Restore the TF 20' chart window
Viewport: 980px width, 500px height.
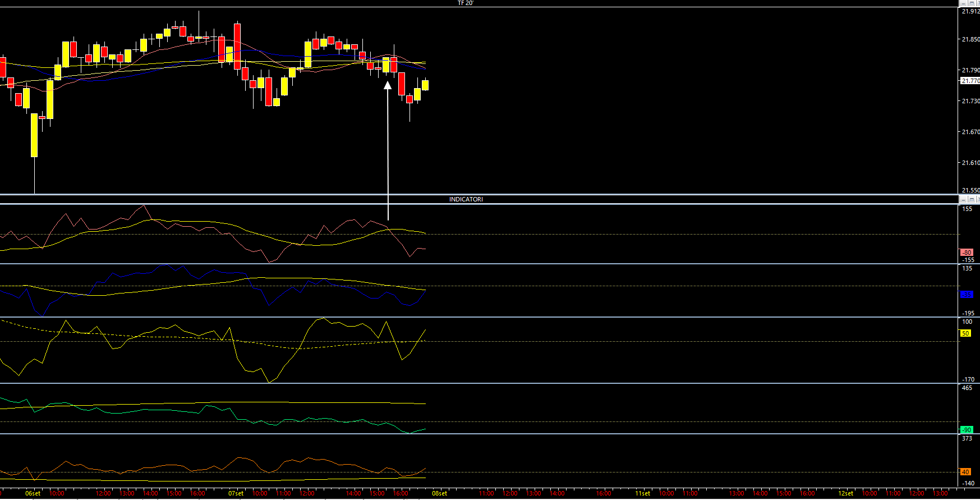(972, 3)
